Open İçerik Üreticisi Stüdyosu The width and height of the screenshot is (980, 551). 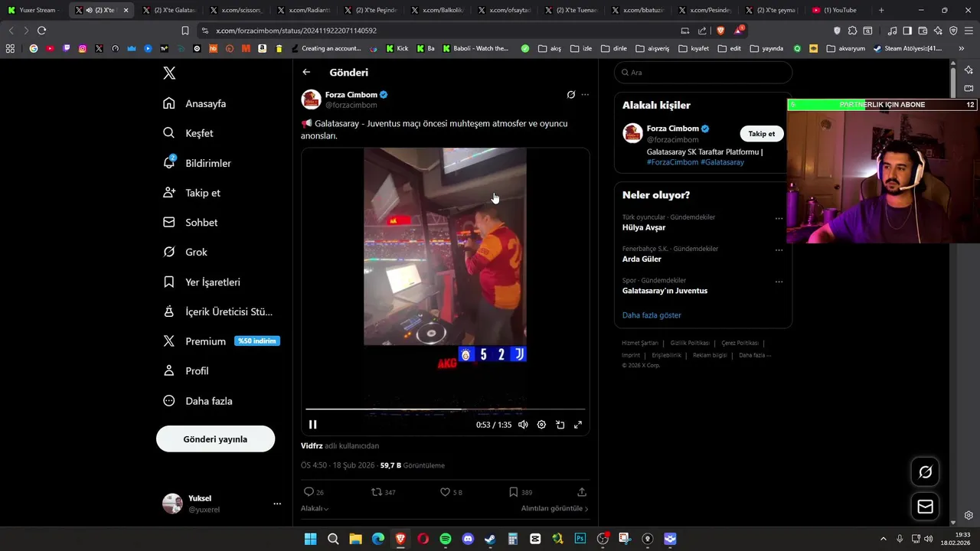pos(217,311)
